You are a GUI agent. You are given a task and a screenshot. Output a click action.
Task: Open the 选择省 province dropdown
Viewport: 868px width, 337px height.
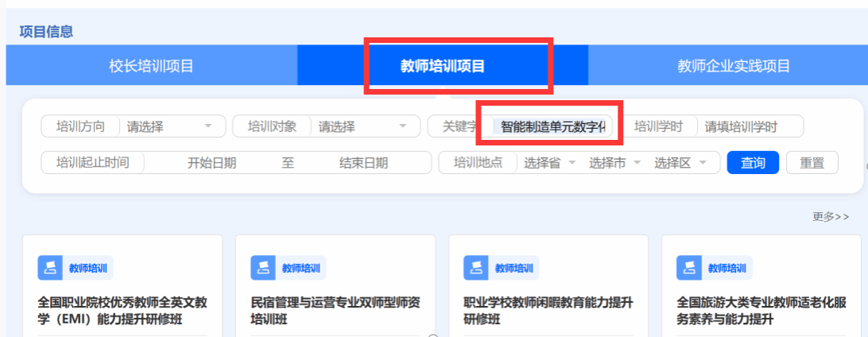pyautogui.click(x=550, y=163)
